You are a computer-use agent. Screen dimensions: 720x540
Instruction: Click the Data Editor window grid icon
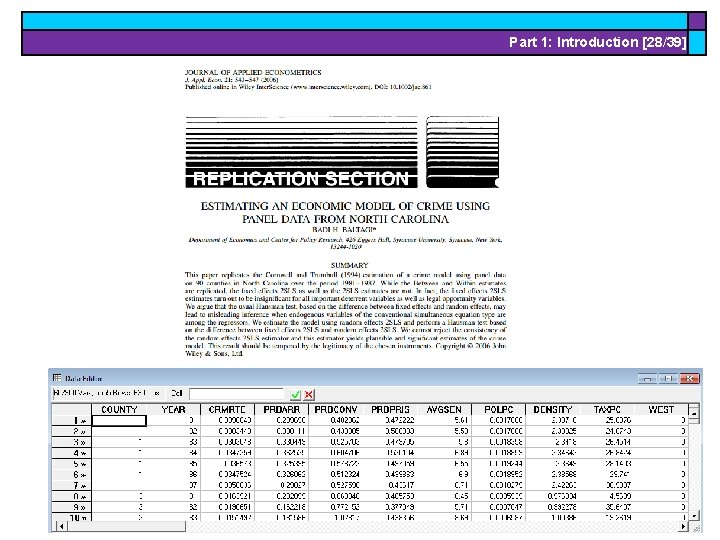[57, 378]
